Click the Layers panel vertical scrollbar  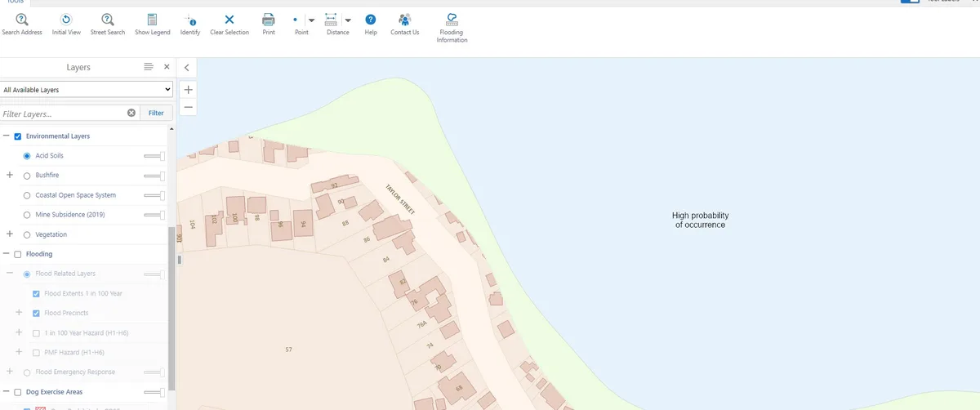click(171, 310)
